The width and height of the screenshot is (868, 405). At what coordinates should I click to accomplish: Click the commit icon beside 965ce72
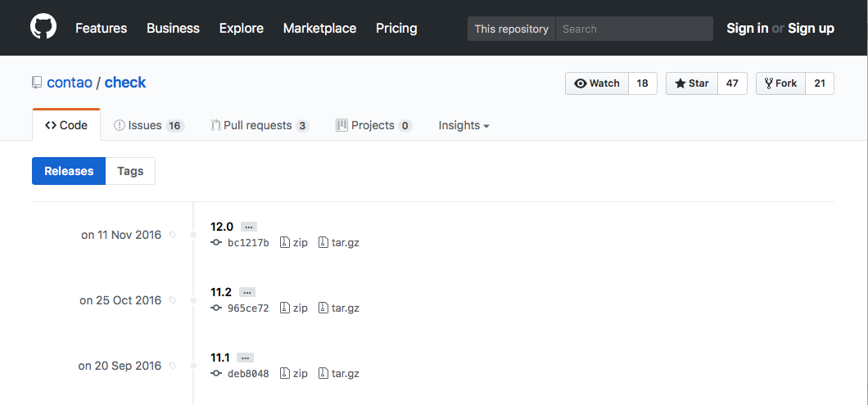[x=216, y=308]
